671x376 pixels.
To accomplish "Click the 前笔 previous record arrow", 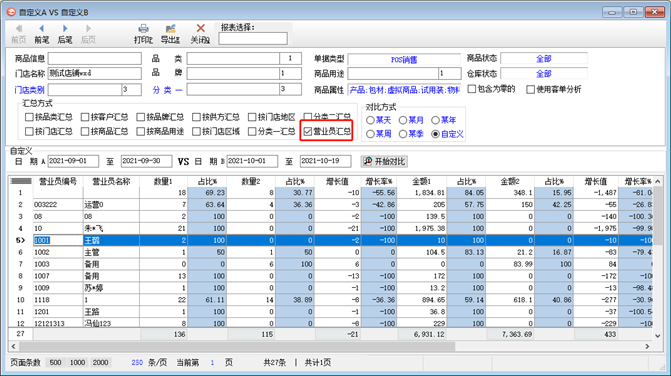I will 42,29.
